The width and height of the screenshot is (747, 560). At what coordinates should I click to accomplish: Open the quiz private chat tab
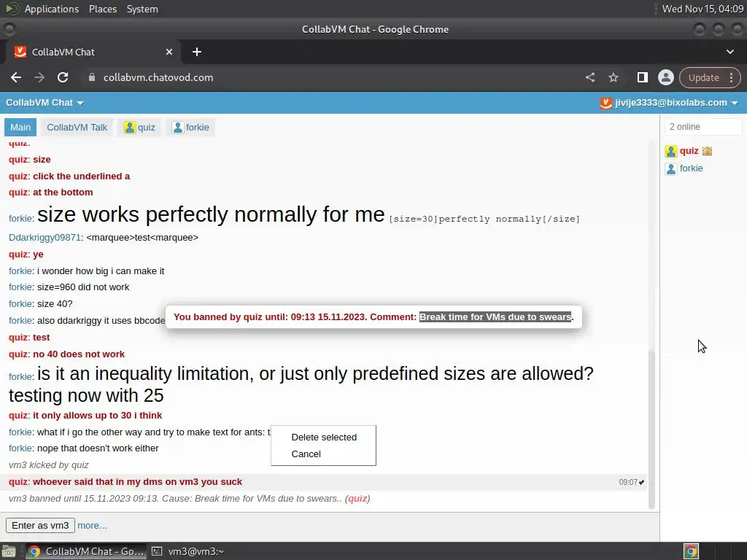139,127
